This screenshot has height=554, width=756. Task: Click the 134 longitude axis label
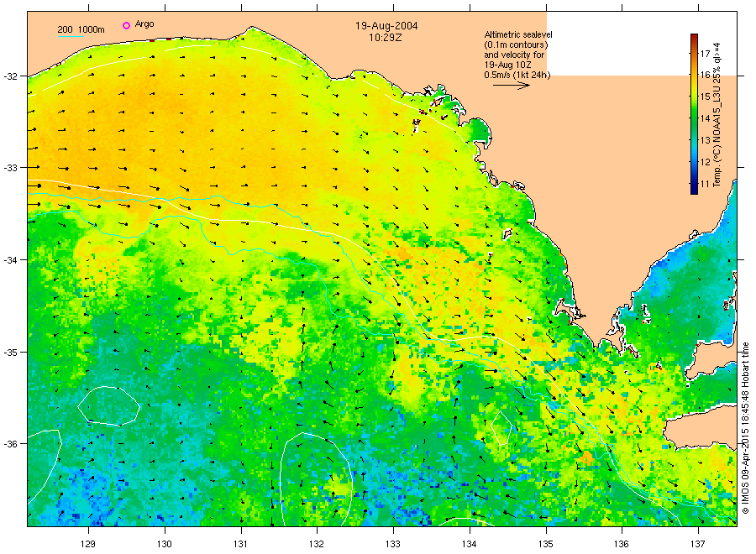point(469,544)
